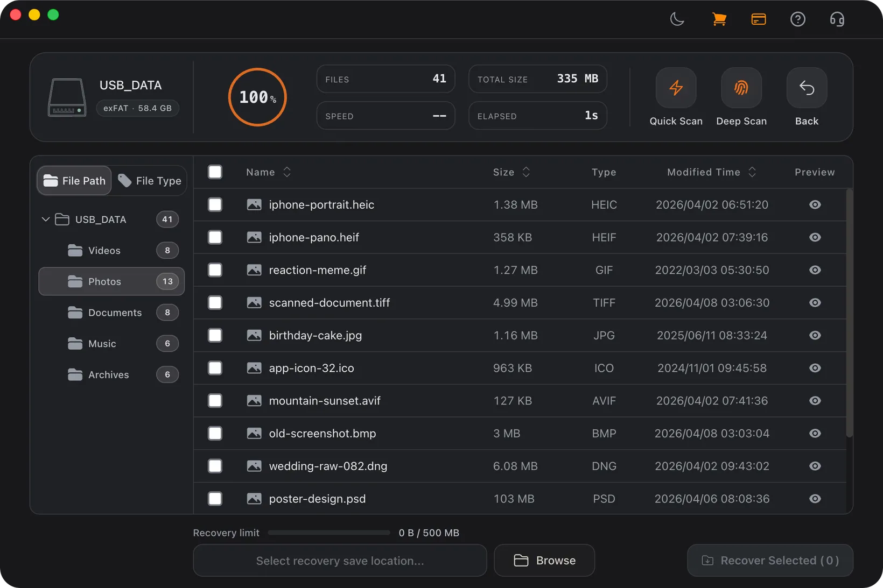Click the 2022/03/03 05:30:50 modified time

[x=712, y=270]
